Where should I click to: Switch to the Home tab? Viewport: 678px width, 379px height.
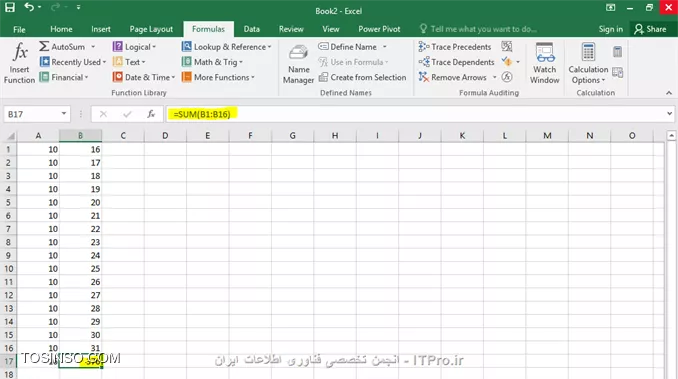(61, 29)
